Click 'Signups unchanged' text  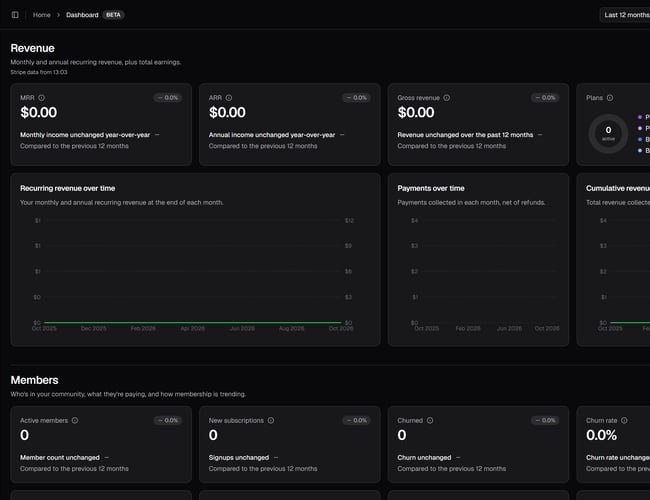239,457
